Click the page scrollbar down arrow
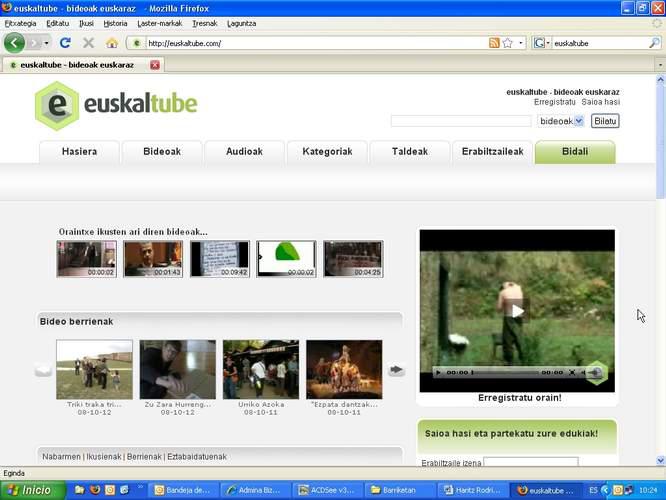Screen dimensions: 666x500 point(660,460)
